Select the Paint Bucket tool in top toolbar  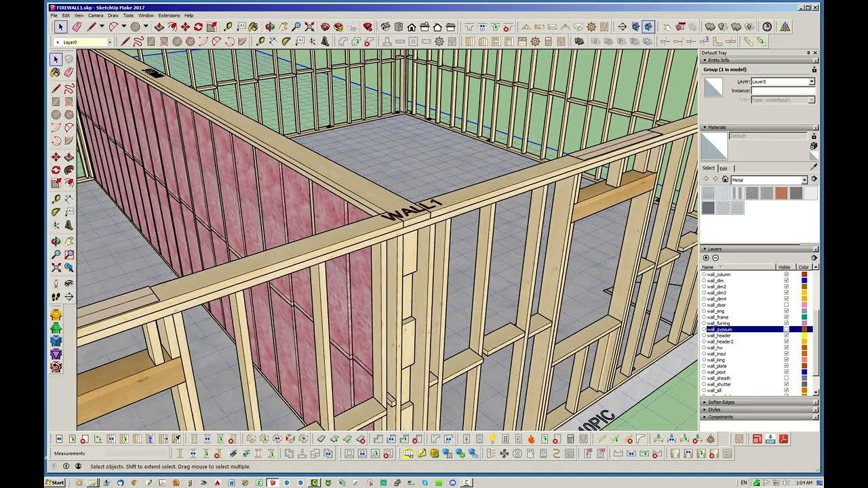point(253,27)
